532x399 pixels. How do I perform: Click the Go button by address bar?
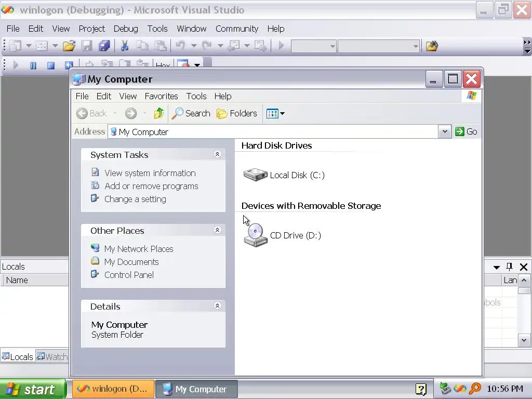466,131
